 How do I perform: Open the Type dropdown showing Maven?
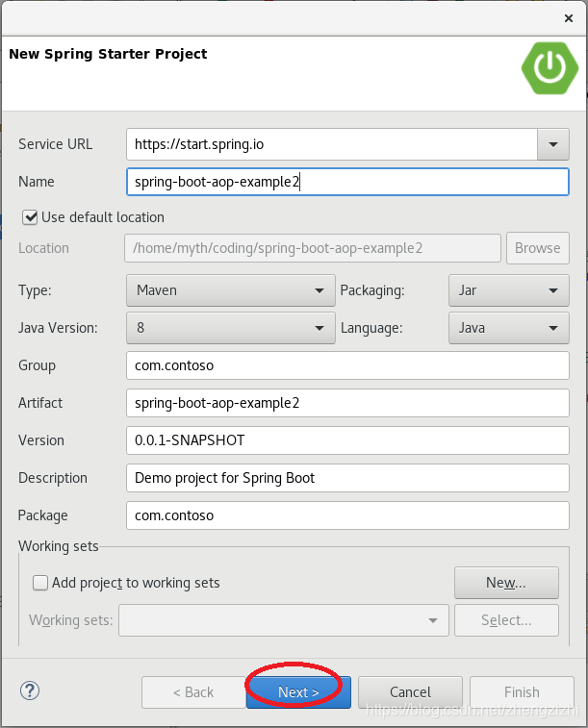(230, 290)
